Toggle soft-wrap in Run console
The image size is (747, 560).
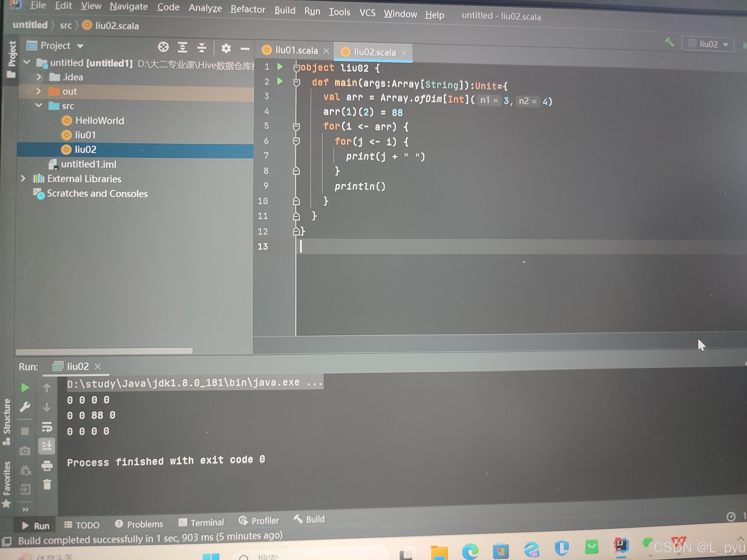(x=47, y=427)
